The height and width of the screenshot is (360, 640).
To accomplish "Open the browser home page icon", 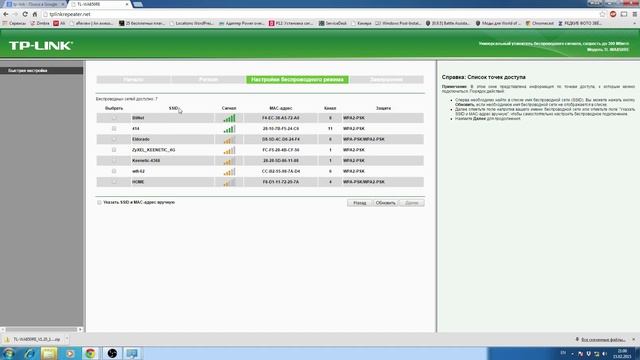I will coord(35,14).
